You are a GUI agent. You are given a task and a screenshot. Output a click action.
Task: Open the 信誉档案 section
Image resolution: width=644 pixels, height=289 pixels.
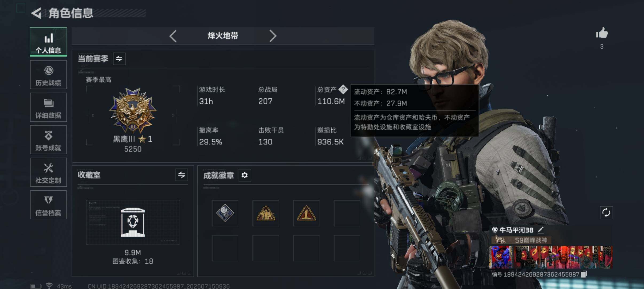click(48, 205)
